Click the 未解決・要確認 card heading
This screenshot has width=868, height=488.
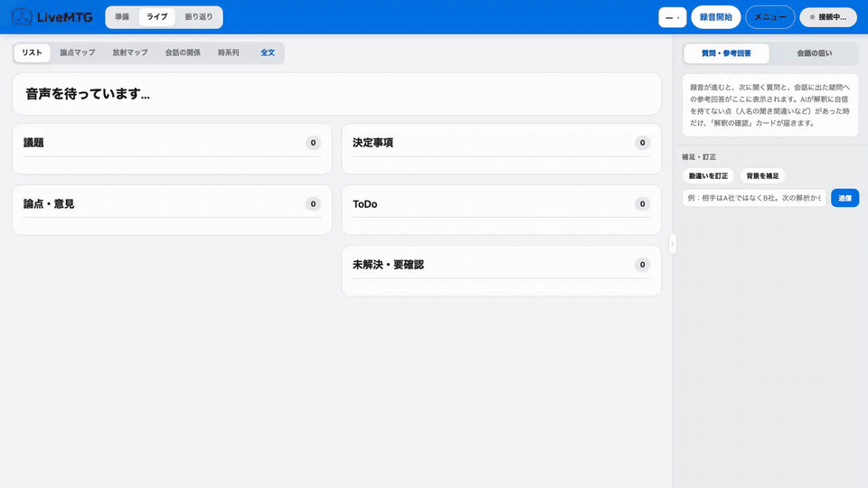click(388, 265)
